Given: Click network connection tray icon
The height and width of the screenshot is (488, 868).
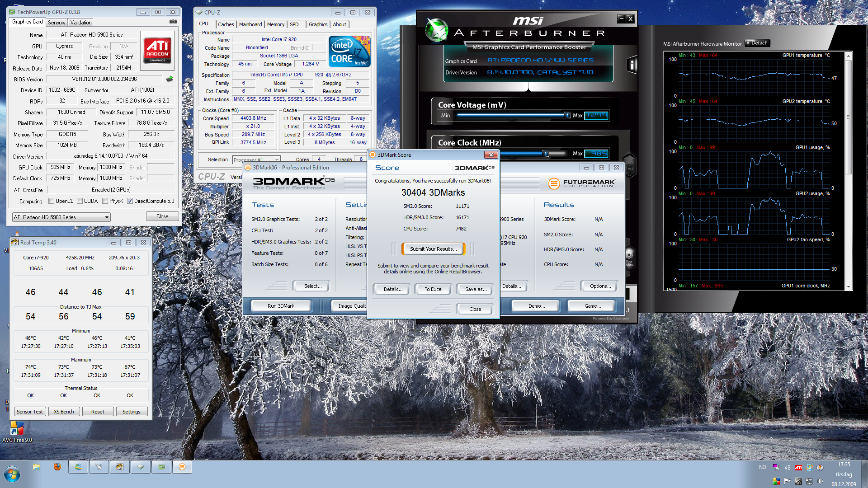Looking at the screenshot, I should pos(809,481).
